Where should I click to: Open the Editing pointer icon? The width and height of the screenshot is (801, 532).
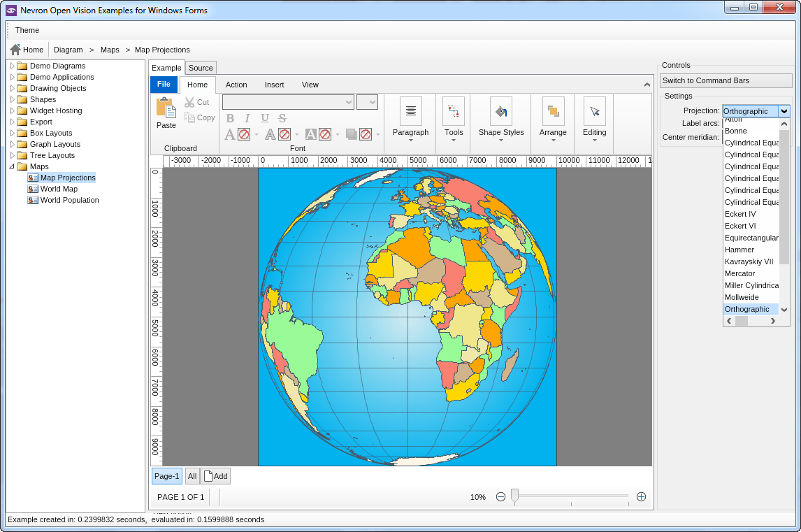tap(594, 111)
